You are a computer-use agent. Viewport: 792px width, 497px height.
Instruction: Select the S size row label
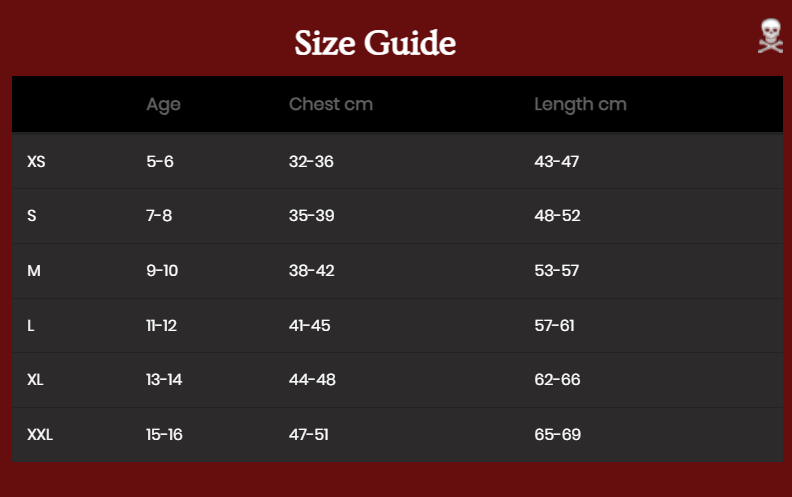32,216
